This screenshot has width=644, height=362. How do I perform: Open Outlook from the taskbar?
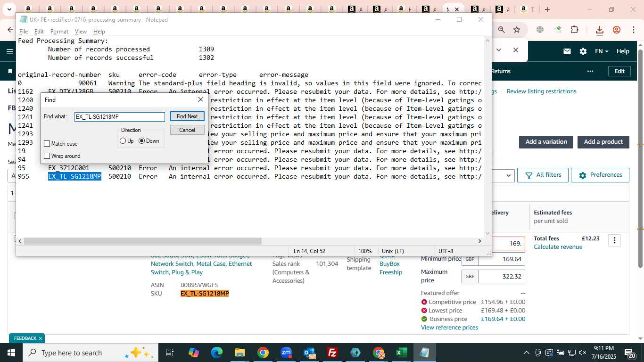click(x=309, y=353)
